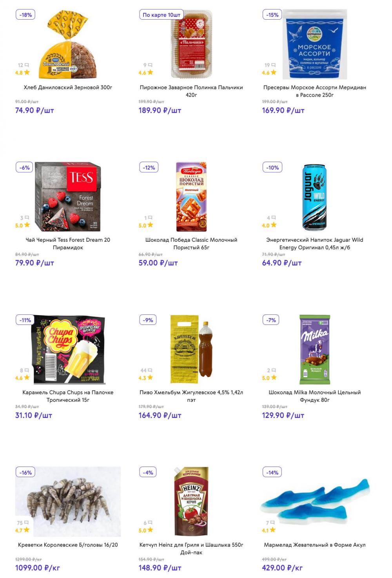This screenshot has height=578, width=392.
Task: Click the 1099.00 ₽/кг shrimp price
Action: tap(38, 568)
